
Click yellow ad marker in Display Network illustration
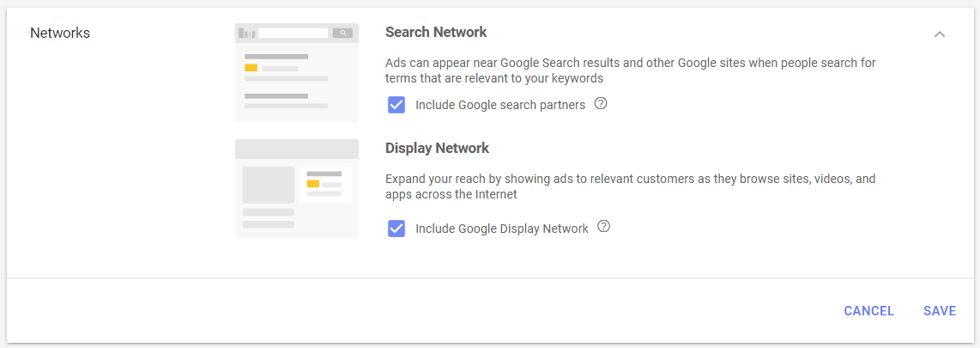(x=313, y=183)
